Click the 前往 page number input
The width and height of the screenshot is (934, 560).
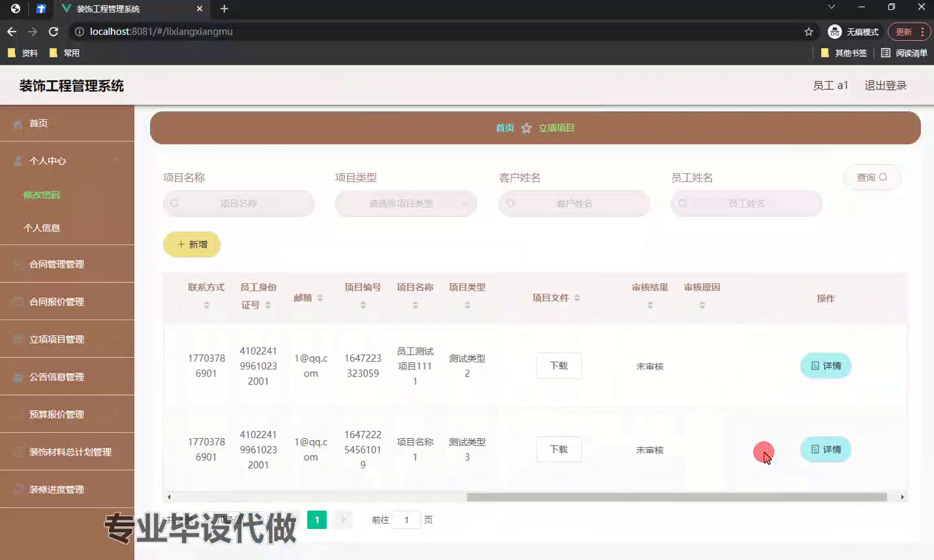407,520
